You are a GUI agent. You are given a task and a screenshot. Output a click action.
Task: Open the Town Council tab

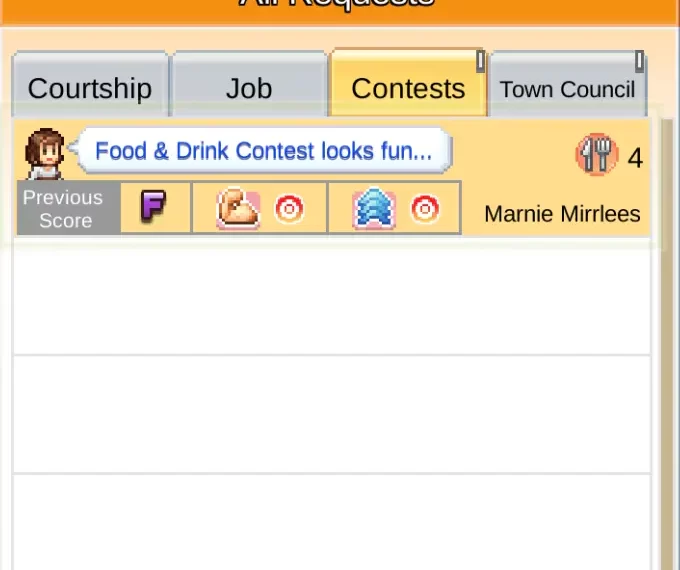point(567,89)
